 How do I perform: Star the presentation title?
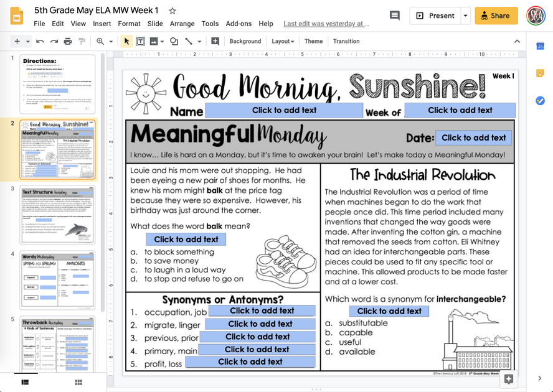click(x=171, y=10)
